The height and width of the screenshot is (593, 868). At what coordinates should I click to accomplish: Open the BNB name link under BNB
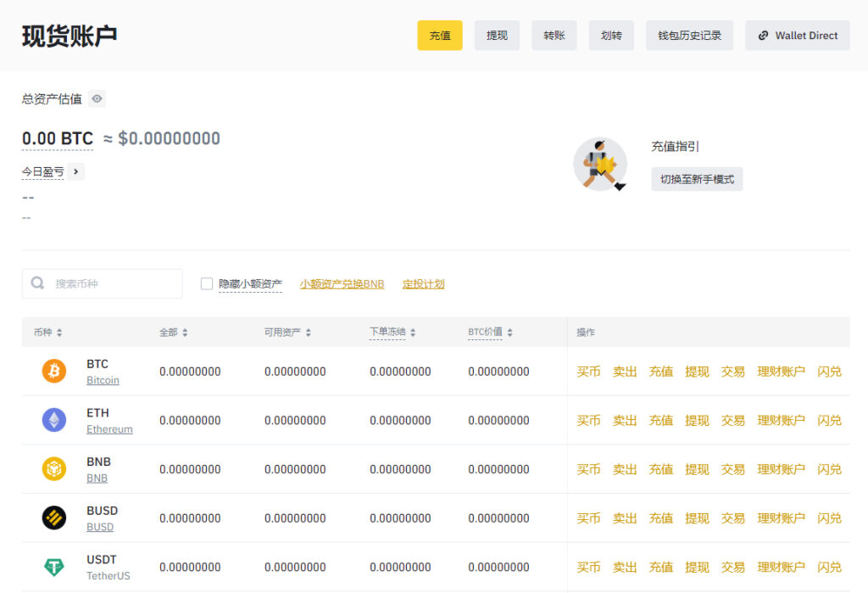[97, 478]
